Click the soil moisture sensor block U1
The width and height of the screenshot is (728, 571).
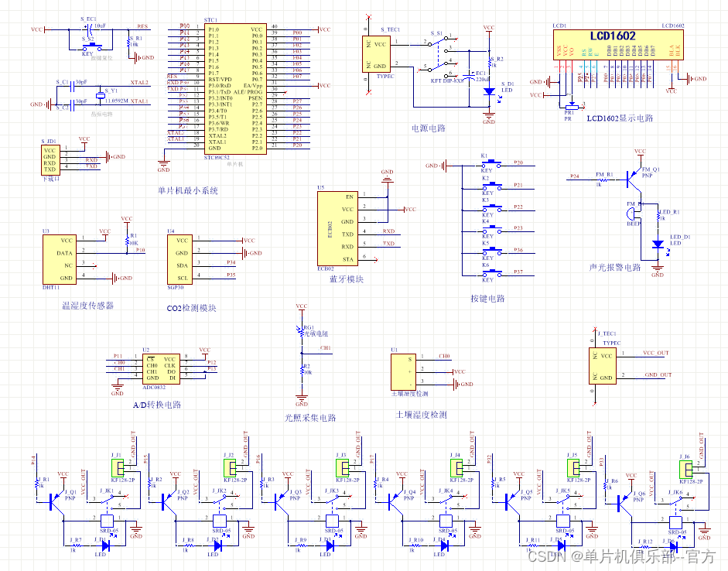[x=404, y=372]
